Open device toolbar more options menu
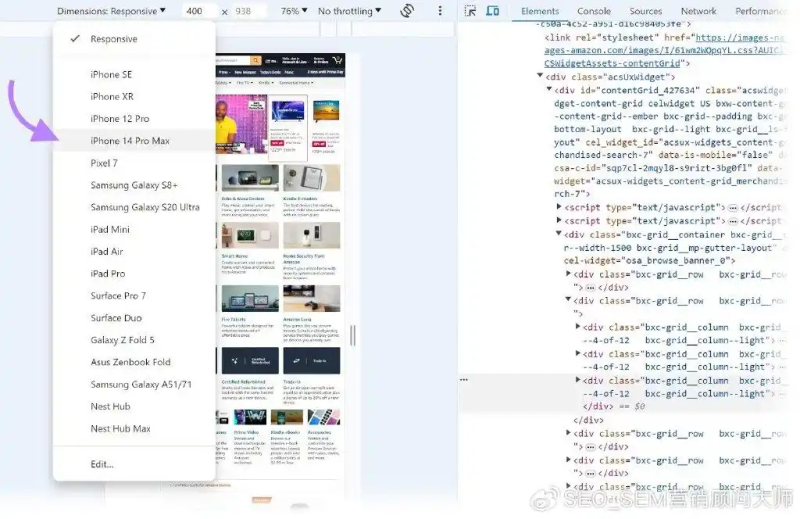Image resolution: width=800 pixels, height=519 pixels. pyautogui.click(x=441, y=11)
